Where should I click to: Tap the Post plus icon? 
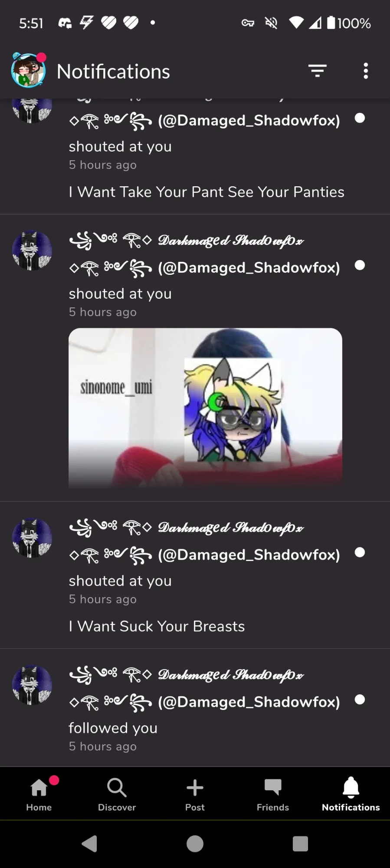click(195, 794)
